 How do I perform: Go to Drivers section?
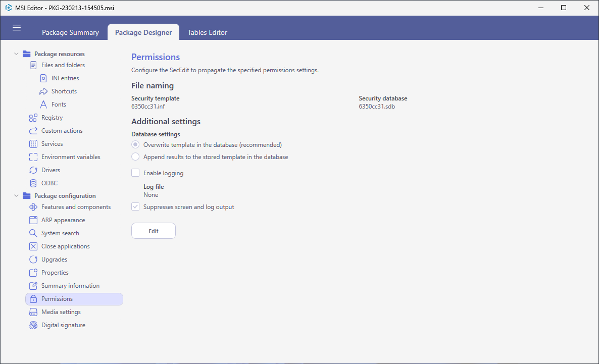(51, 170)
